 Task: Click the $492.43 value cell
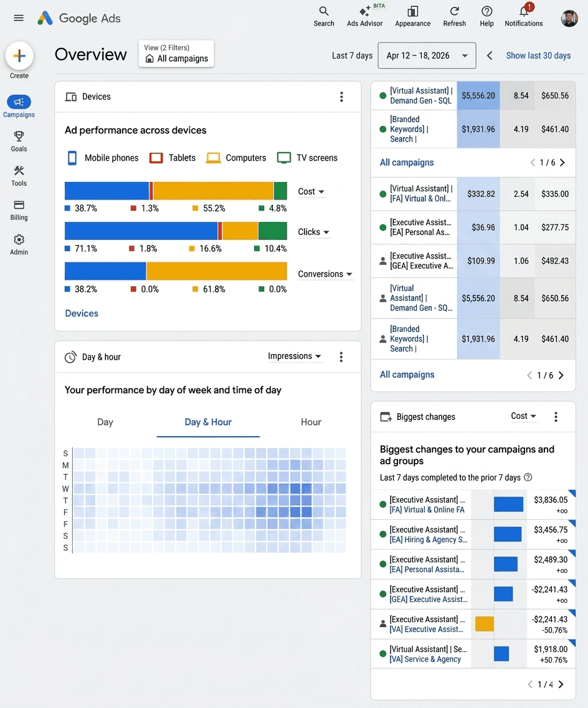[x=555, y=261]
